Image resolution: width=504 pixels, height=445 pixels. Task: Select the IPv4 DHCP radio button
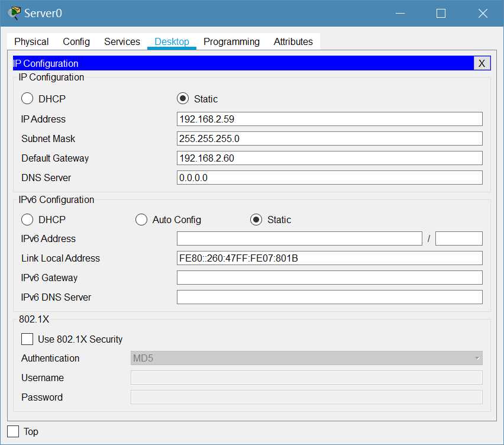pyautogui.click(x=27, y=98)
